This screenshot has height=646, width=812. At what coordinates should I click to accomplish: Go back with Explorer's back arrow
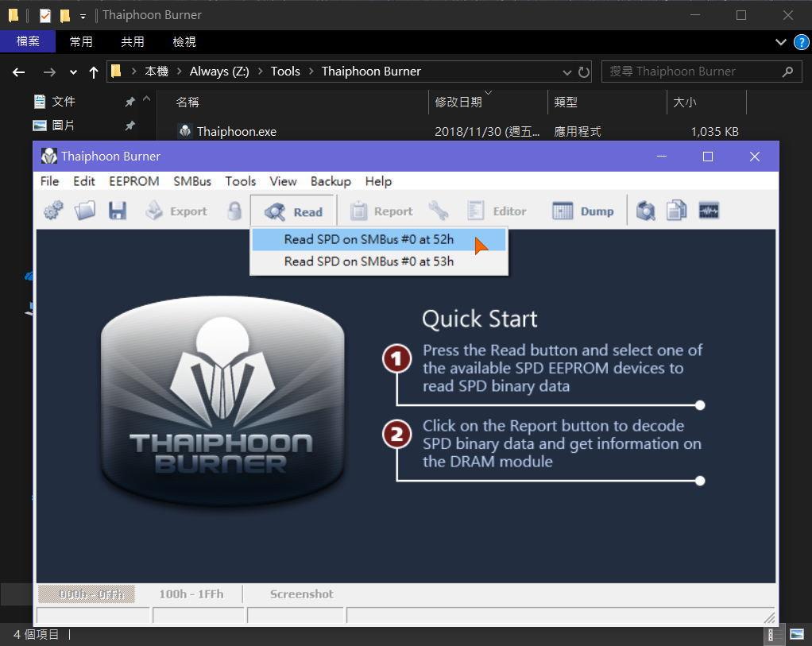[x=18, y=72]
